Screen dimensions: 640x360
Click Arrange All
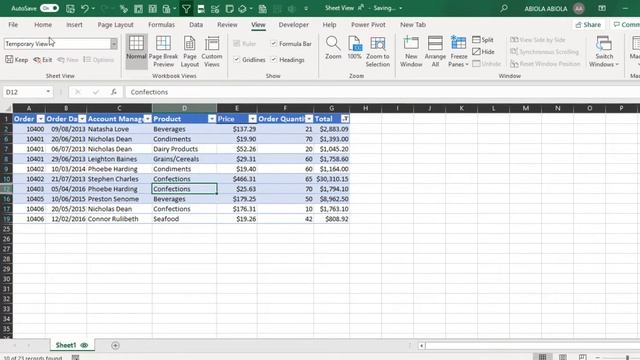pos(435,51)
